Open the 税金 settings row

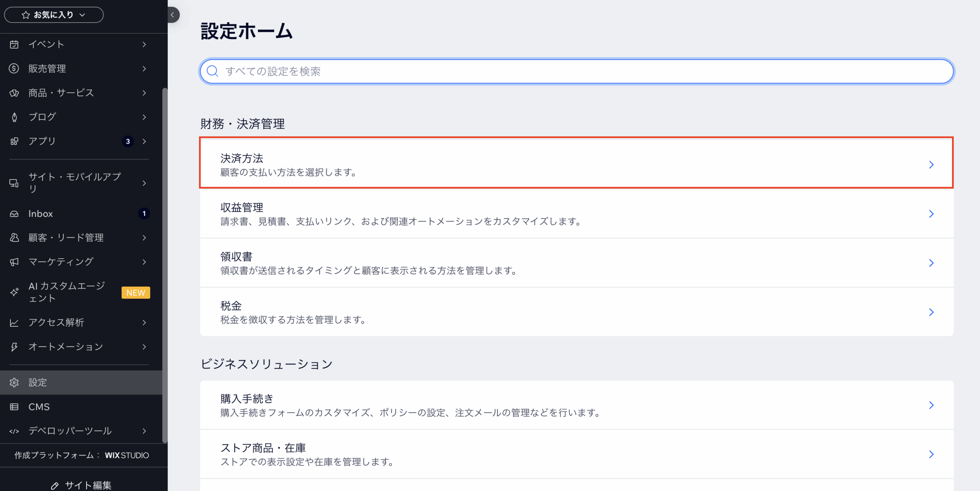point(576,312)
